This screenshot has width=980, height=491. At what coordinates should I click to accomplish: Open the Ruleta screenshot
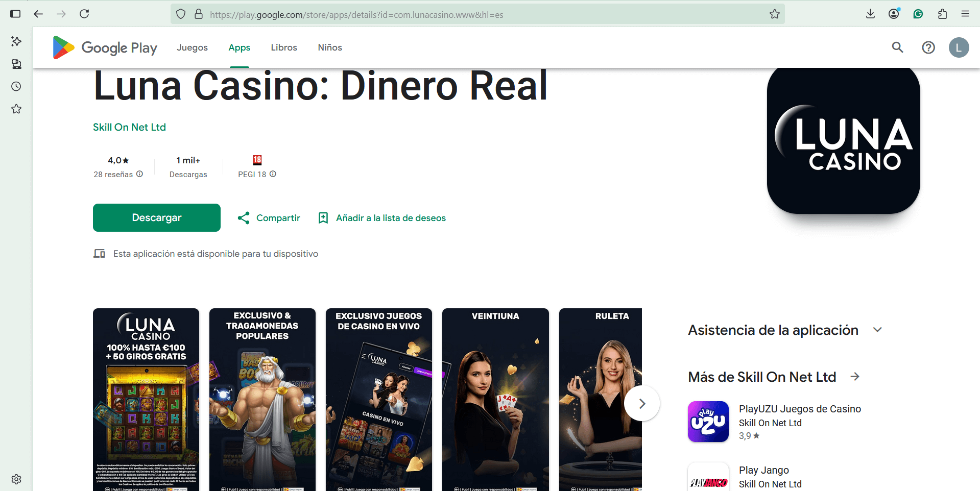click(x=601, y=400)
